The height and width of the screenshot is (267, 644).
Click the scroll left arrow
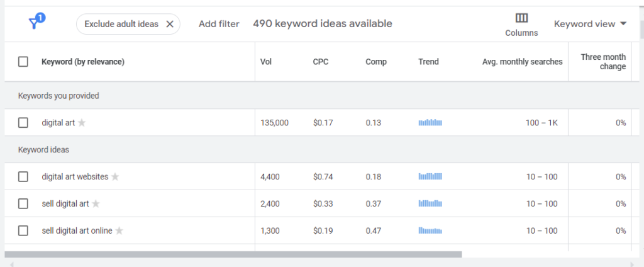point(11,264)
